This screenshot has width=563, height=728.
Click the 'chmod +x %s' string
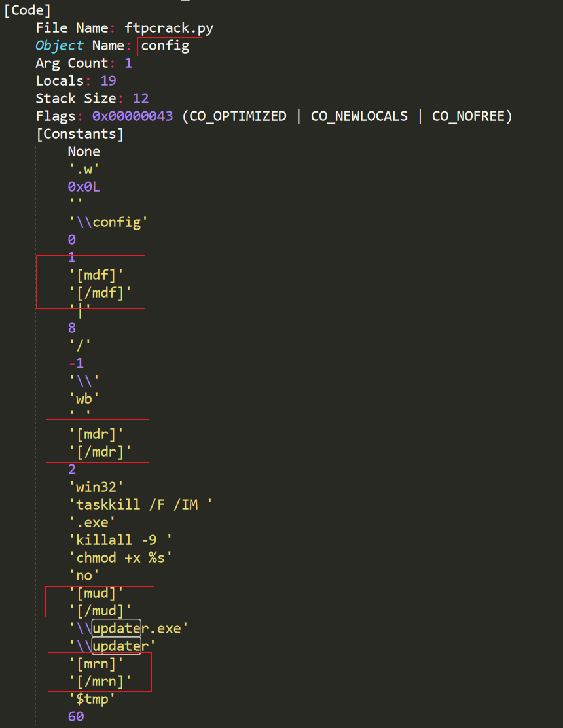[120, 557]
